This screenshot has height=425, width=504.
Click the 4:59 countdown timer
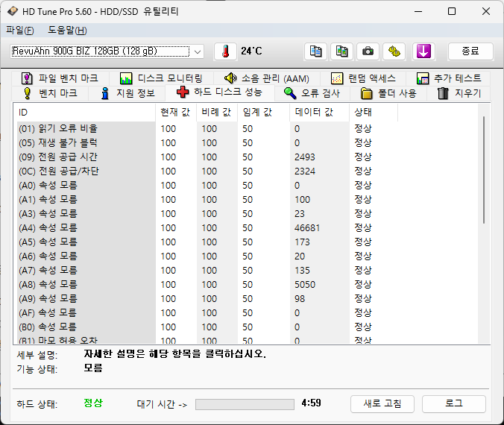pyautogui.click(x=311, y=403)
